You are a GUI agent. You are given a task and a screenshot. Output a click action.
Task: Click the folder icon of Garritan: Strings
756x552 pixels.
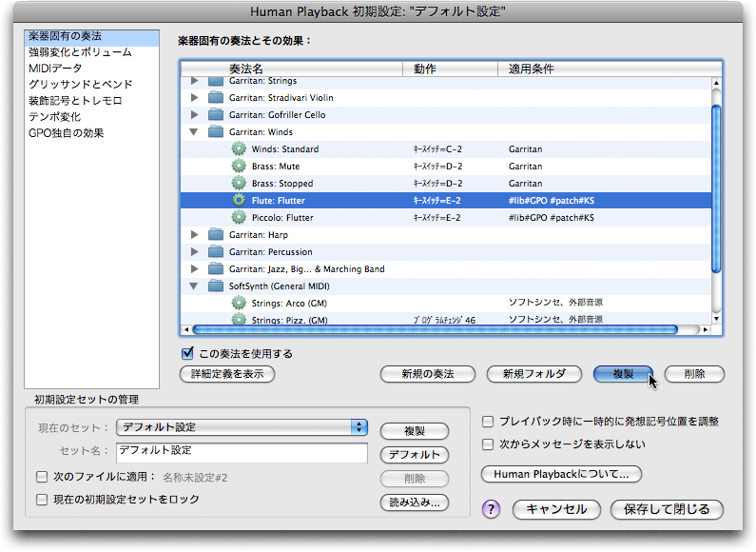pyautogui.click(x=216, y=82)
